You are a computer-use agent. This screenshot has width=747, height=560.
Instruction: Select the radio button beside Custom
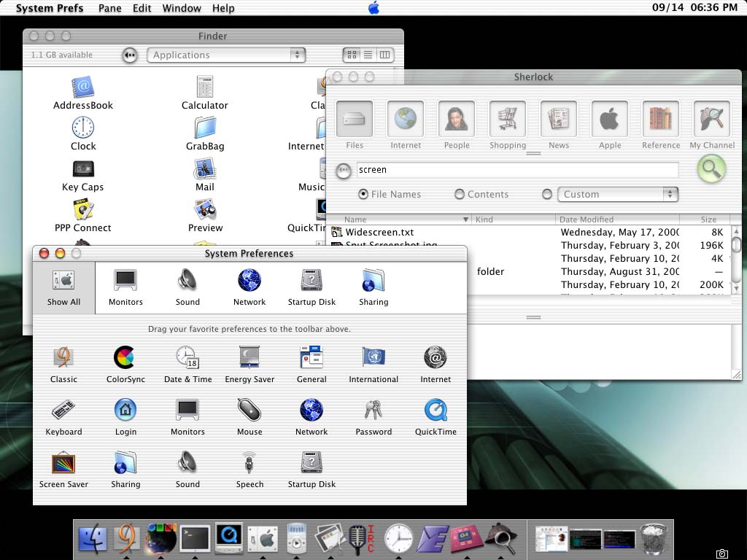(x=547, y=195)
